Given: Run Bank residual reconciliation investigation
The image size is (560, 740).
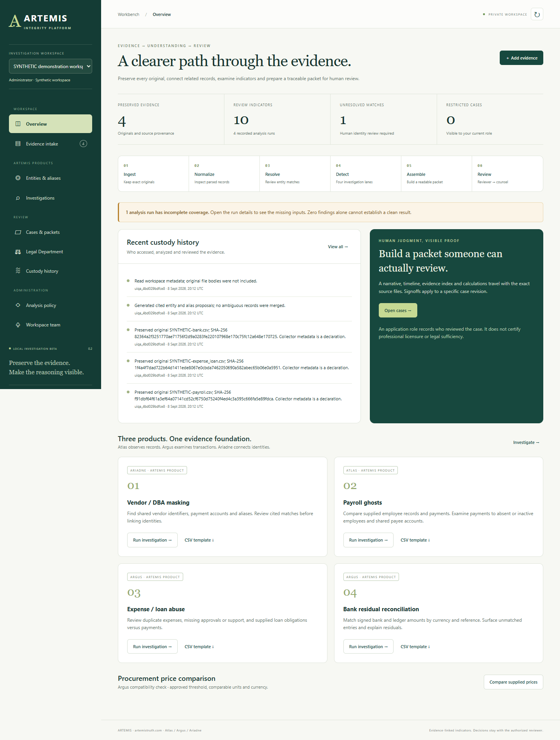Looking at the screenshot, I should [x=368, y=647].
